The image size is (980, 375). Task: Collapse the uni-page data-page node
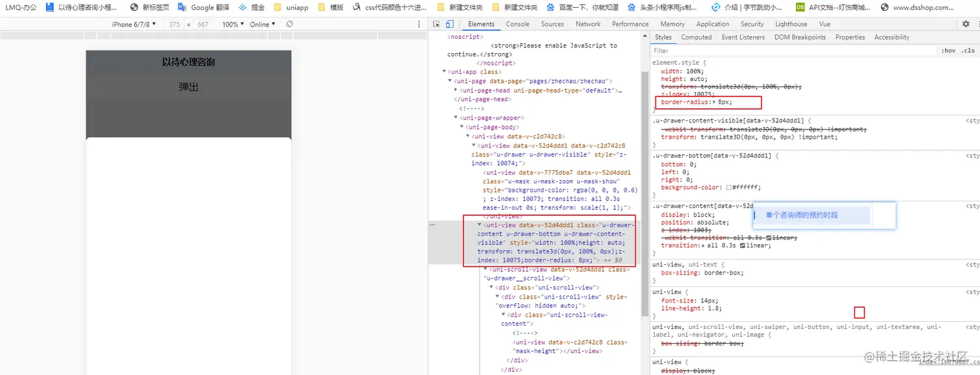[x=450, y=81]
